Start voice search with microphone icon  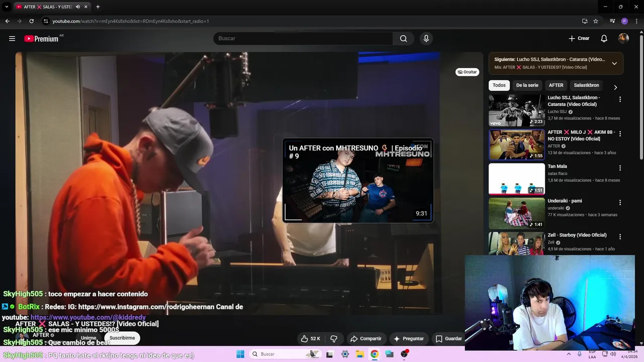pos(426,39)
